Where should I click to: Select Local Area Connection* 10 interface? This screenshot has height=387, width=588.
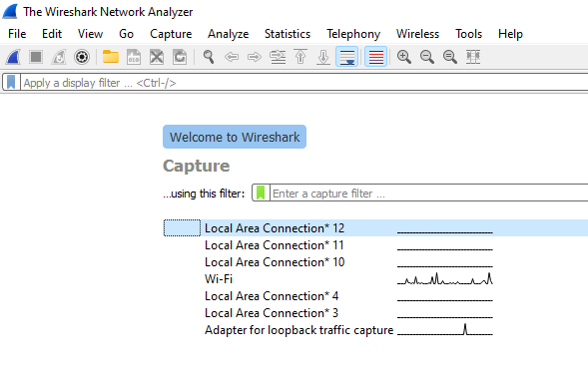375,262
